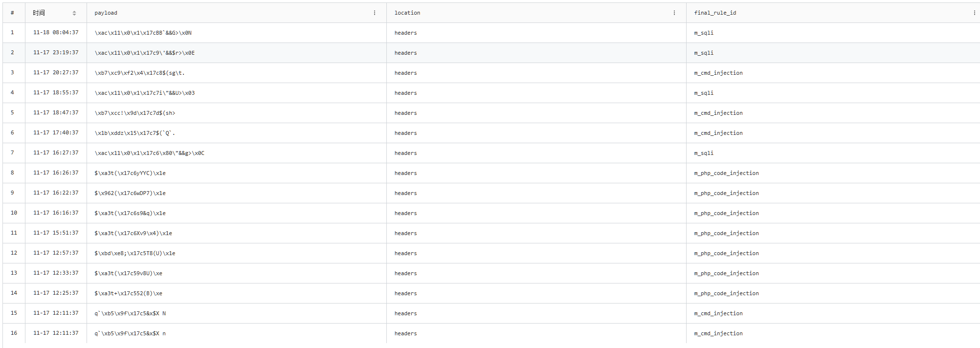
Task: Select the location column header text
Action: point(407,13)
